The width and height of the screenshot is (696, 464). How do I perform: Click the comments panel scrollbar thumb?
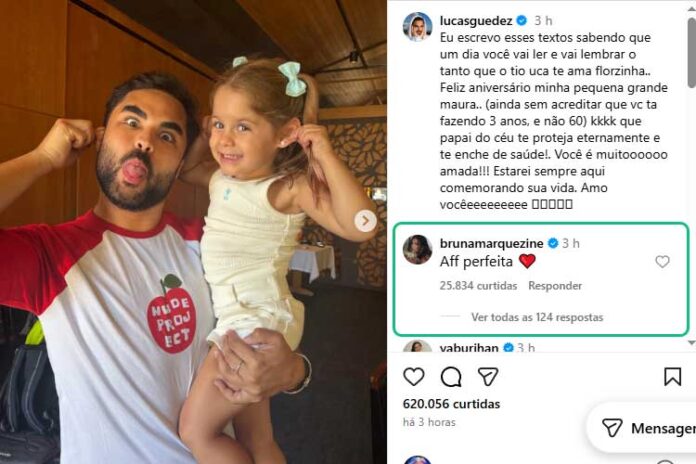[x=692, y=53]
